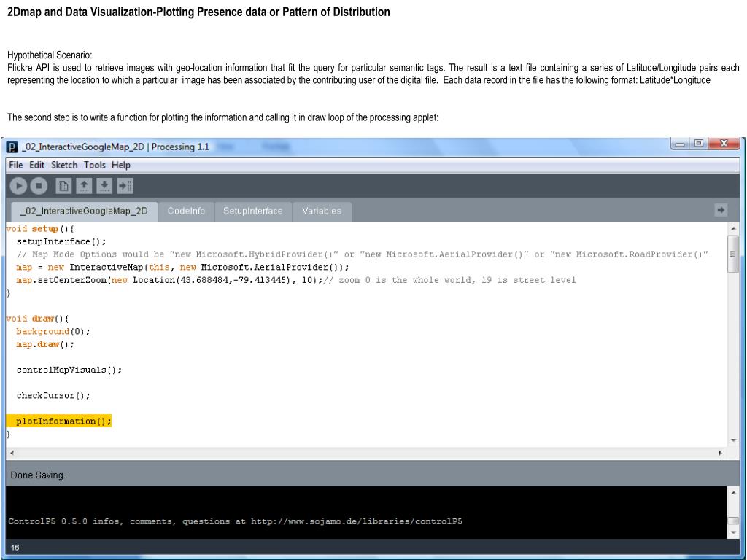This screenshot has height=560, width=747.
Task: Click the new InteractiveMap code line
Action: pos(182,267)
